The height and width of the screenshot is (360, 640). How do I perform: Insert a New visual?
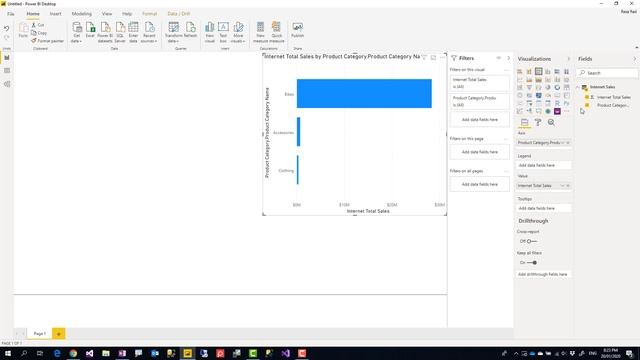(x=210, y=32)
